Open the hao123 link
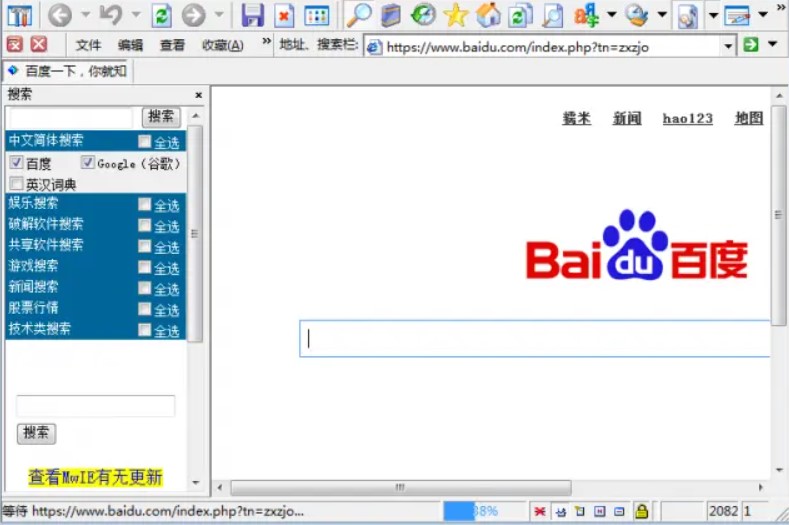The width and height of the screenshot is (789, 525). point(688,118)
